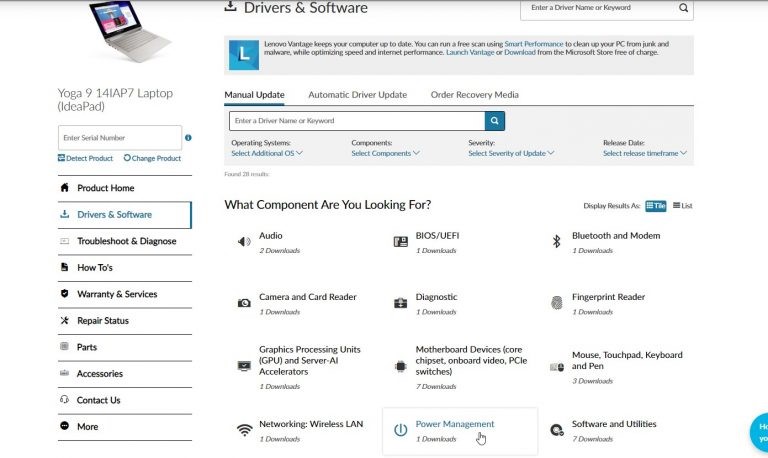768x458 pixels.
Task: Click the Detect Product link
Action: click(x=86, y=158)
